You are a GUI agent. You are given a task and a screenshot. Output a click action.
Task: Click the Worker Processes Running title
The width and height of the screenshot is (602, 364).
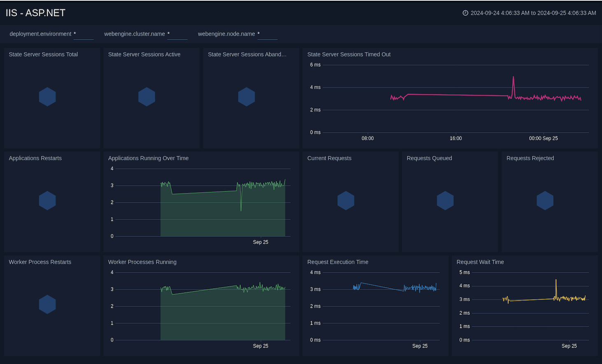tap(142, 262)
